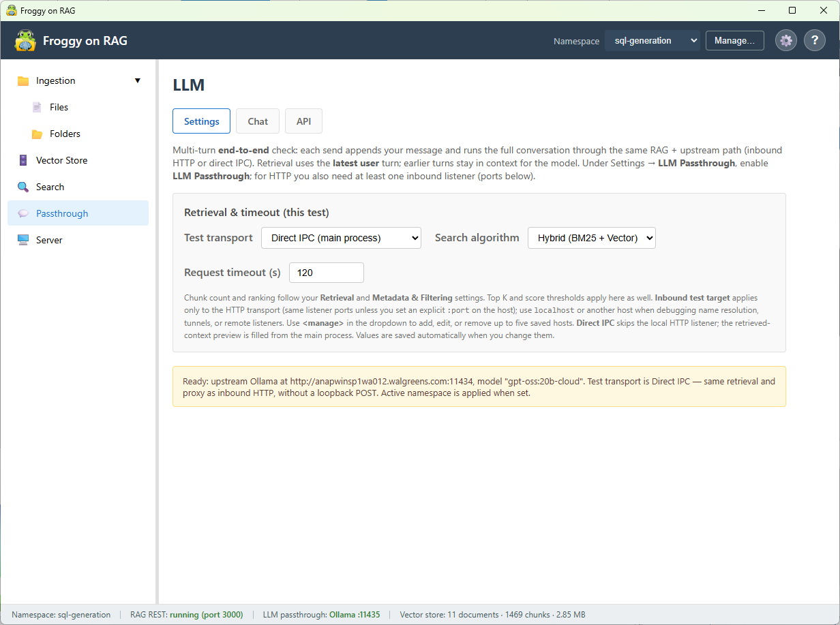840x625 pixels.
Task: Click the Ingestion folder icon
Action: point(23,80)
